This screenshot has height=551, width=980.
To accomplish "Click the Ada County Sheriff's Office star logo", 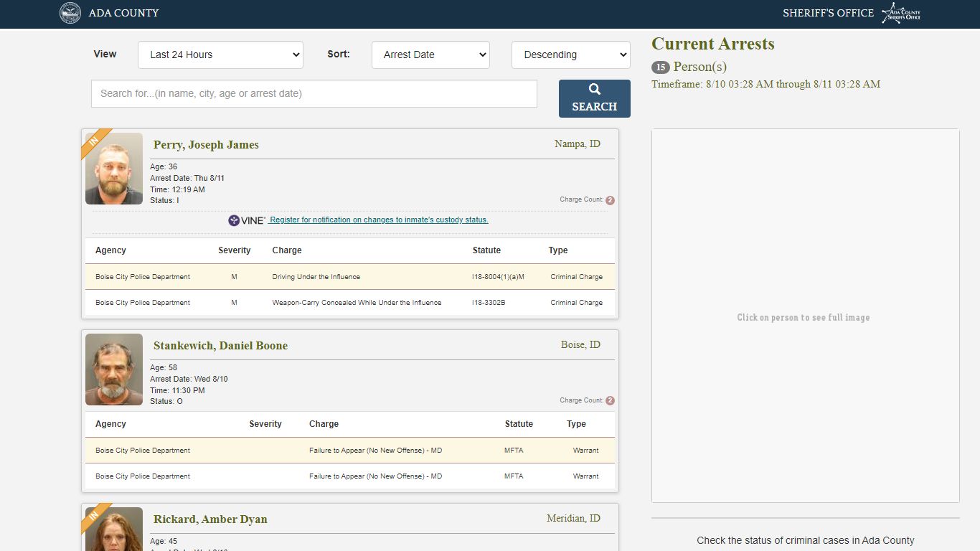I will 901,13.
